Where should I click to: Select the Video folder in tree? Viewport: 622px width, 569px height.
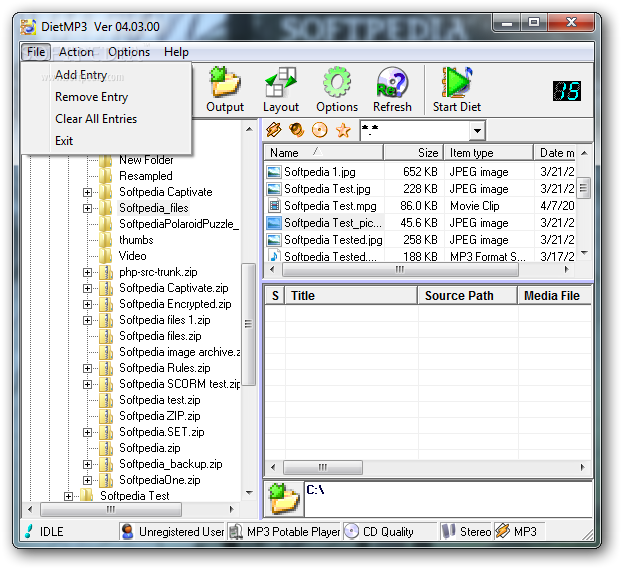[x=132, y=256]
